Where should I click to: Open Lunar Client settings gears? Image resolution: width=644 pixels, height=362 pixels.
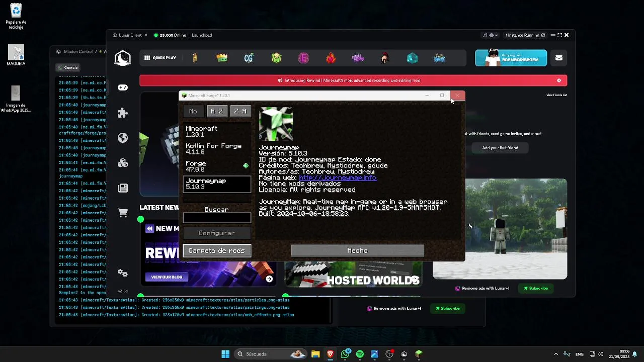pyautogui.click(x=123, y=273)
